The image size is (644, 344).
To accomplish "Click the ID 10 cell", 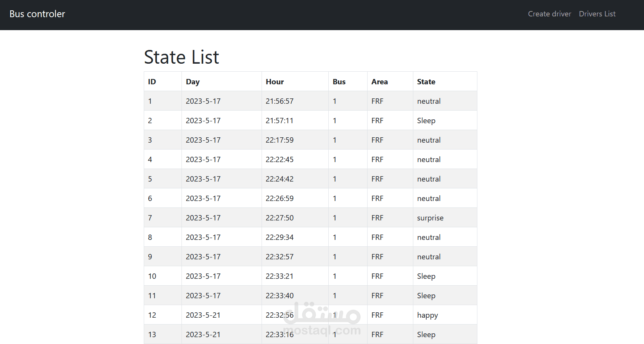I will coord(152,276).
